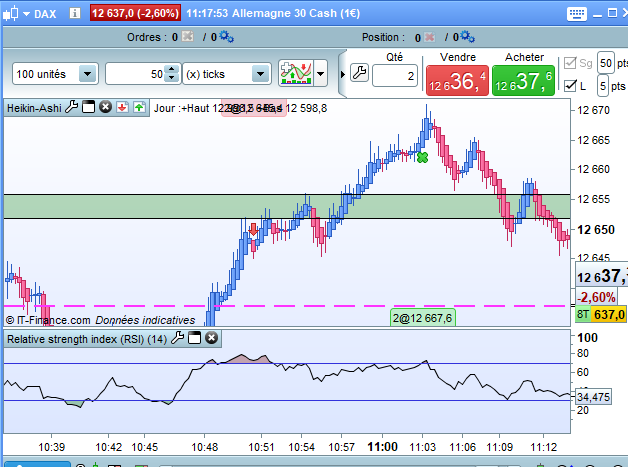Click the Heikin-Ashi label text
This screenshot has height=467, width=628.
(x=34, y=108)
